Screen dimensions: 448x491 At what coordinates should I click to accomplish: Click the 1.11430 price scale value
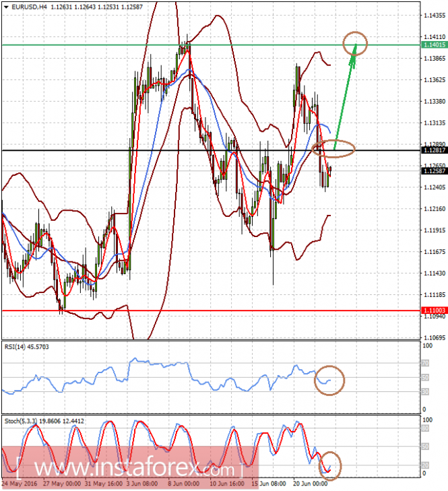pyautogui.click(x=435, y=273)
